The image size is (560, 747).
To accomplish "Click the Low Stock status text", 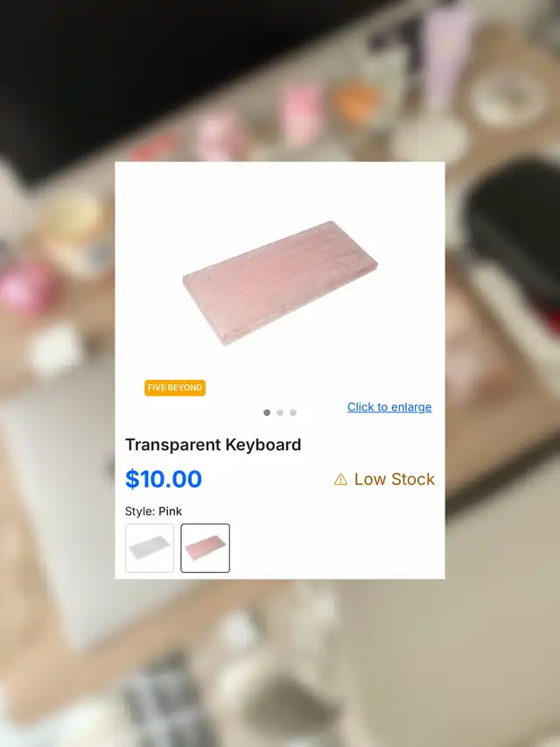I will (x=395, y=479).
